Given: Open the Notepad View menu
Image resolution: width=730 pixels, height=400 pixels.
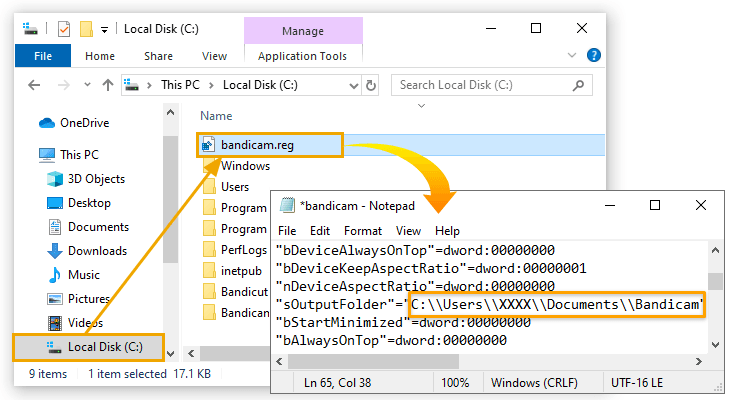Looking at the screenshot, I should pos(408,231).
